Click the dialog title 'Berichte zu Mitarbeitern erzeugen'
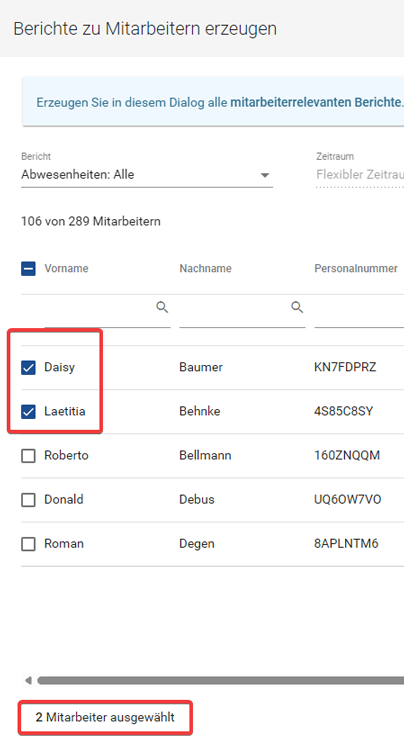Viewport: 404px width, 748px height. (145, 29)
